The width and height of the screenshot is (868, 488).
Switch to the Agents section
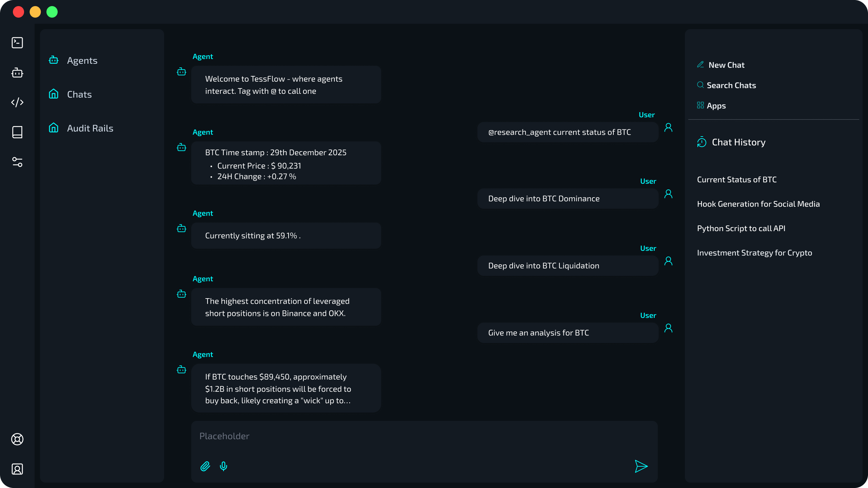click(82, 61)
